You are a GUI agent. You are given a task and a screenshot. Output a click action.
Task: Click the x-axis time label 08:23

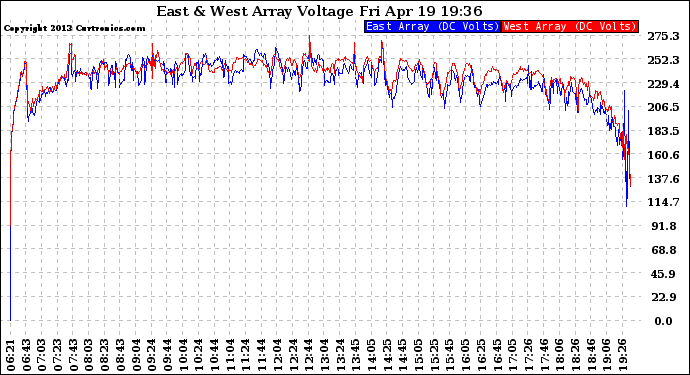coord(104,355)
